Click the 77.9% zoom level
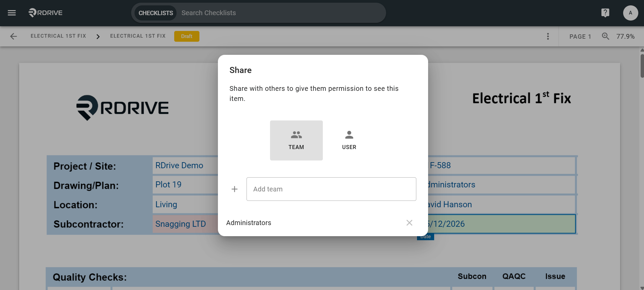 click(625, 36)
